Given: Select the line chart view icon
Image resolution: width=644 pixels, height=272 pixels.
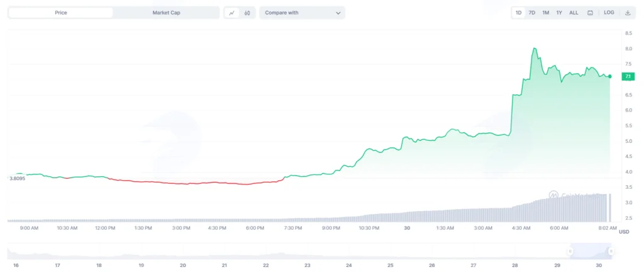Looking at the screenshot, I should pos(232,13).
